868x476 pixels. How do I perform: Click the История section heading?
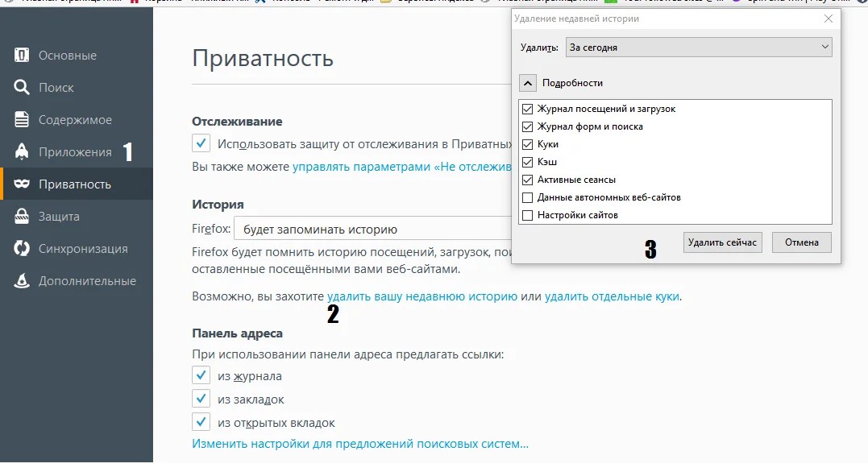tap(218, 205)
